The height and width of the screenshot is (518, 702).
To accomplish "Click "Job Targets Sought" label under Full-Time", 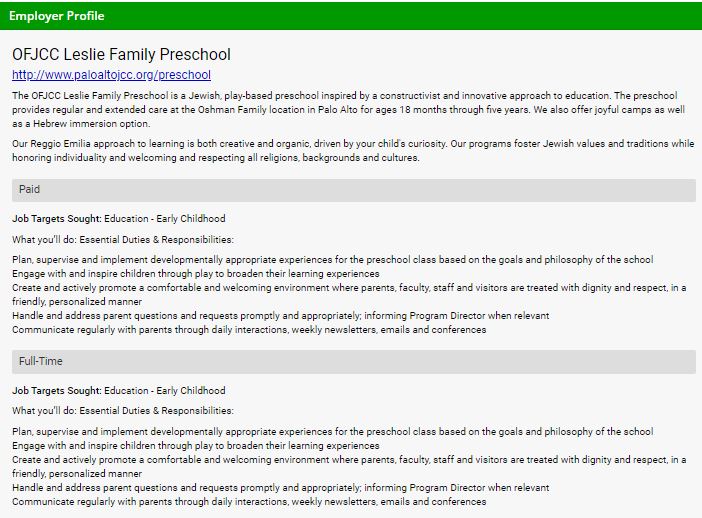I will pyautogui.click(x=57, y=391).
